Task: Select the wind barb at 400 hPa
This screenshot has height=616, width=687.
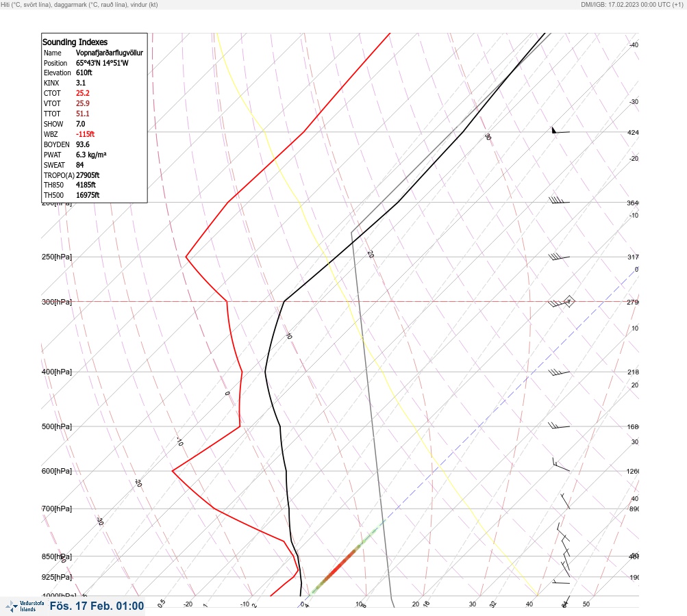Action: (x=559, y=372)
